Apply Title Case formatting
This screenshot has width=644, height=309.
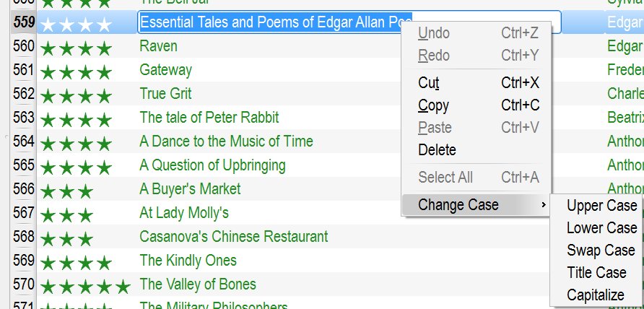click(x=596, y=273)
